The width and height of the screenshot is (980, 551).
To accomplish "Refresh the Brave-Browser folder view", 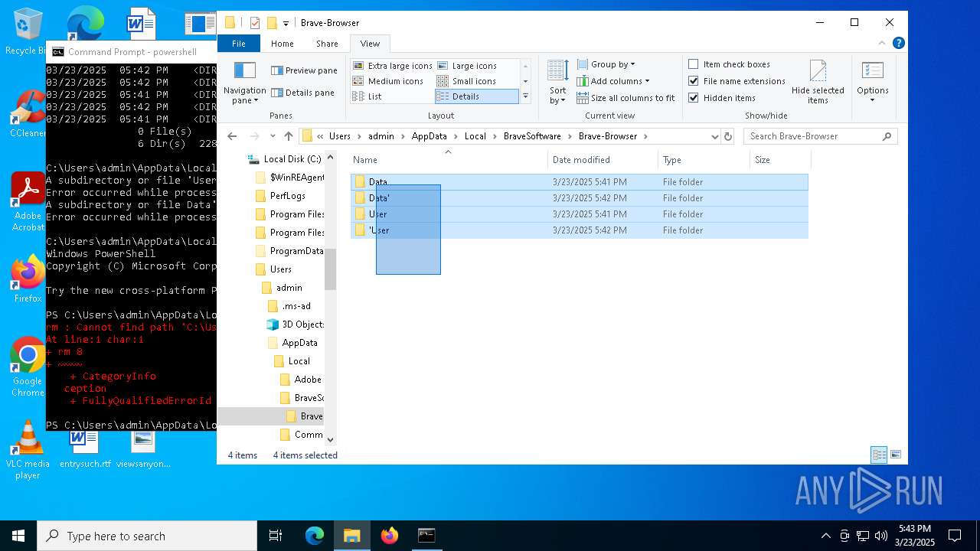I will (x=728, y=136).
